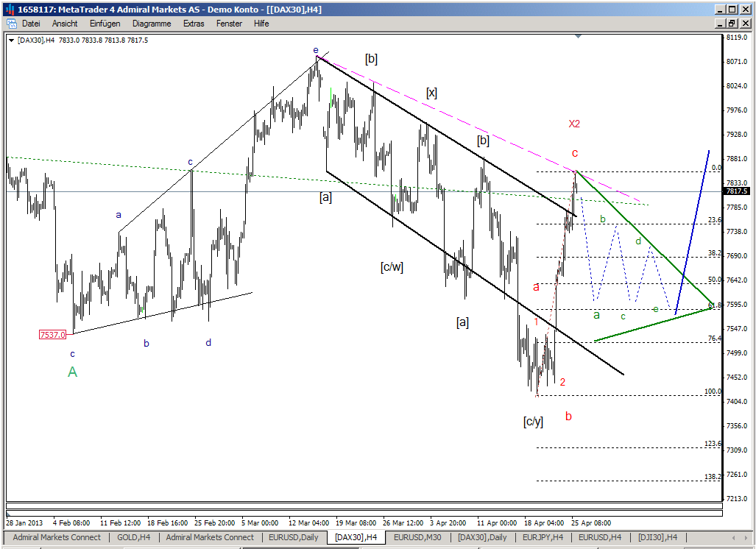This screenshot has height=549, width=756.
Task: Open the Datei menu
Action: point(30,24)
